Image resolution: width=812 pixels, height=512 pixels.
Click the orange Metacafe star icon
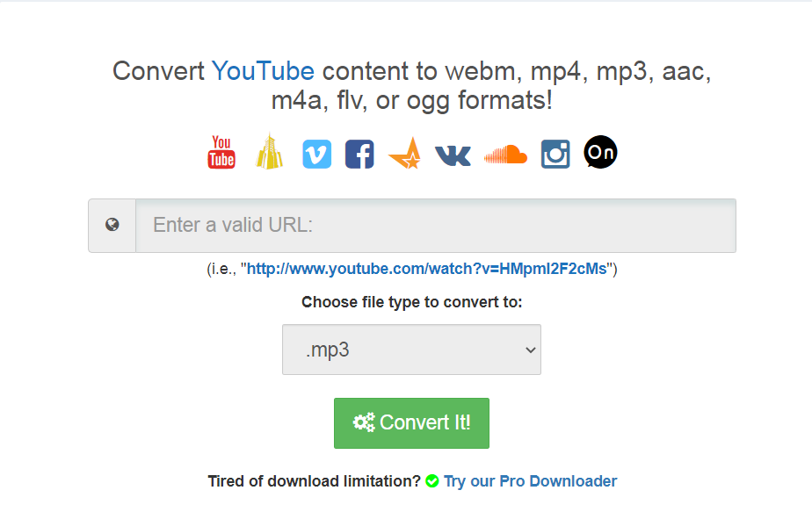[x=404, y=153]
